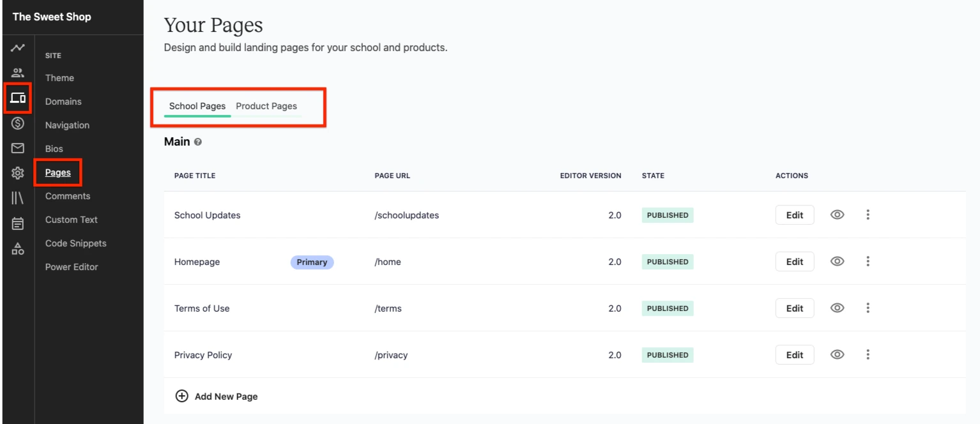Screen dimensions: 980x424
Task: Open more options for Terms of Use
Action: click(868, 308)
